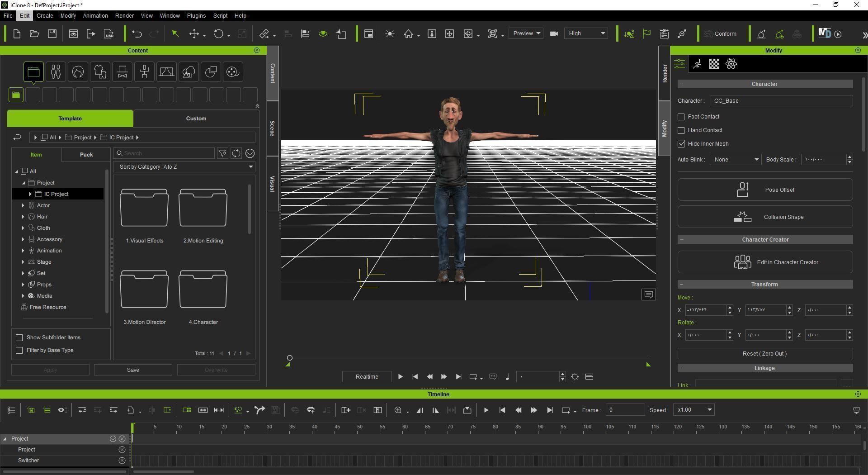Open the Hair content category icon
The height and width of the screenshot is (475, 868).
tap(78, 71)
